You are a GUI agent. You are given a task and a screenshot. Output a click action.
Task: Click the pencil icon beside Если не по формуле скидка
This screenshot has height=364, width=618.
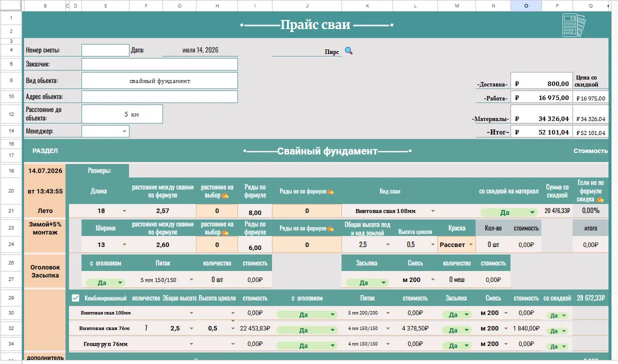coord(599,199)
